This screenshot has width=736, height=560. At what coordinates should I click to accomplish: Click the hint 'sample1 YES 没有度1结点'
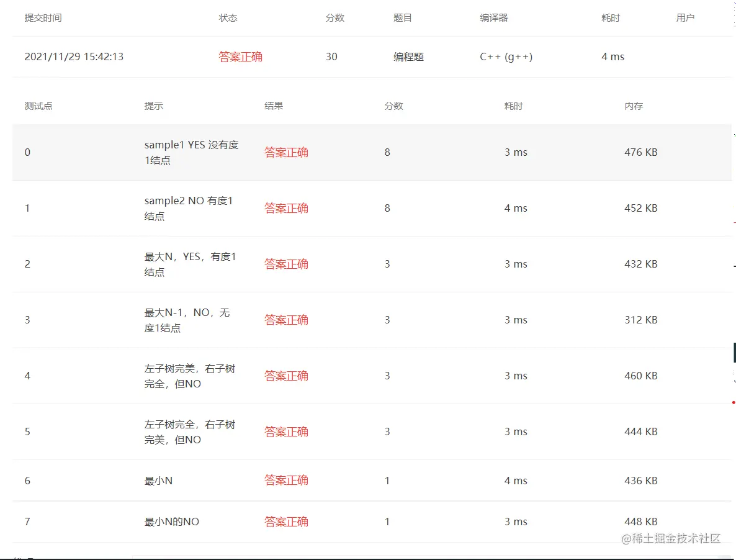(x=191, y=152)
